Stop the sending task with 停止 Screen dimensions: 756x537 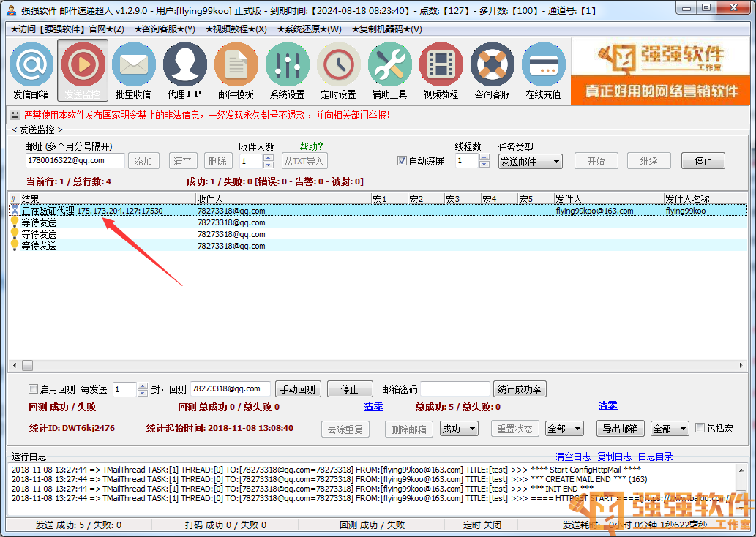click(x=703, y=161)
